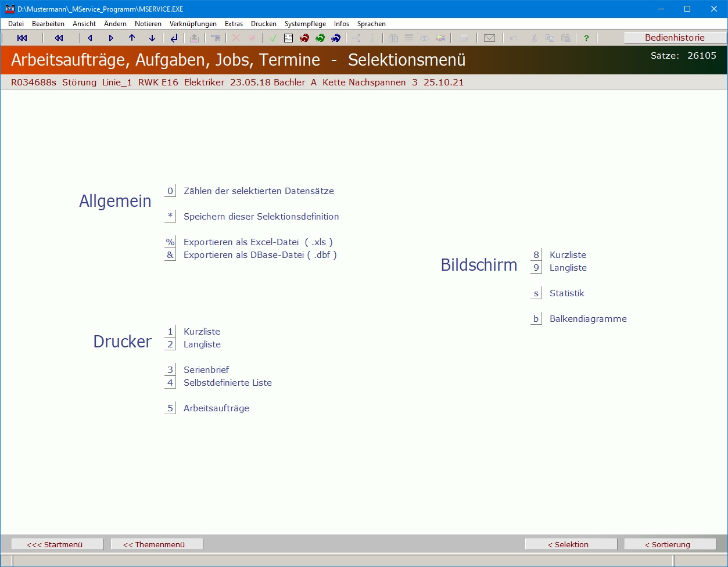Click the greyed clipboard paste icon
Image resolution: width=728 pixels, height=567 pixels.
565,38
